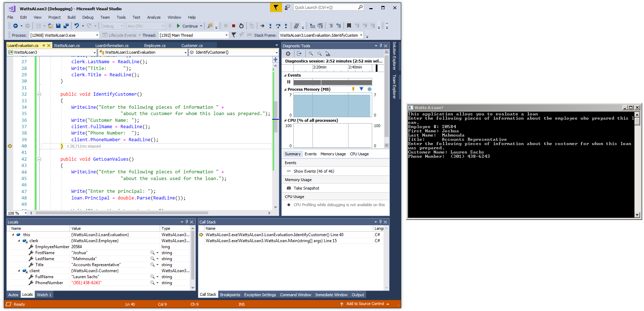644x311 pixels.
Task: Open the Team Explorer side tab
Action: pyautogui.click(x=394, y=86)
